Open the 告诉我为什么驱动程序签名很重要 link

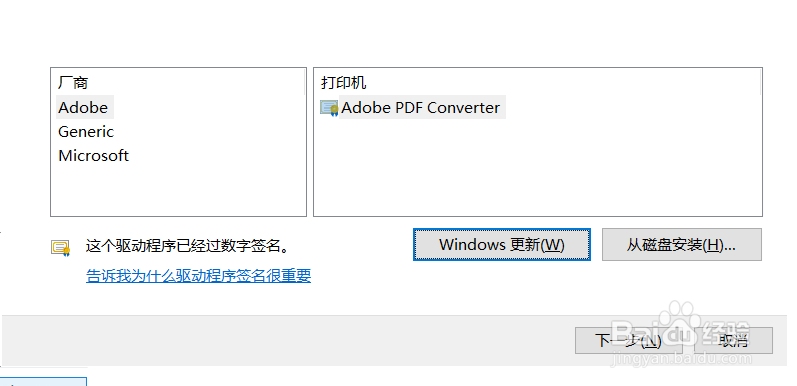click(x=198, y=276)
